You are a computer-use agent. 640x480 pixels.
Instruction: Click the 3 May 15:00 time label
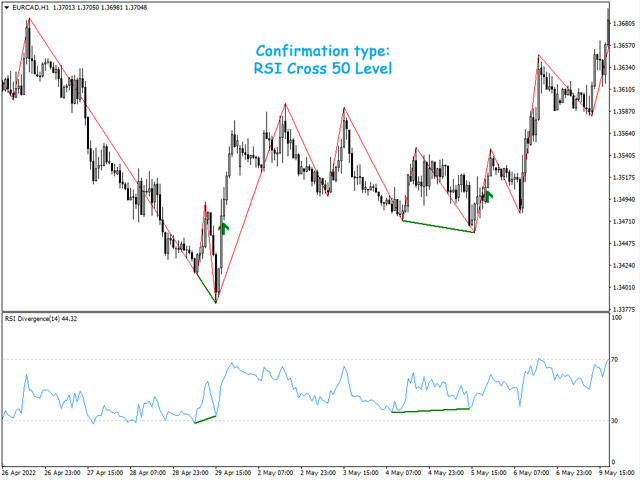[361, 473]
